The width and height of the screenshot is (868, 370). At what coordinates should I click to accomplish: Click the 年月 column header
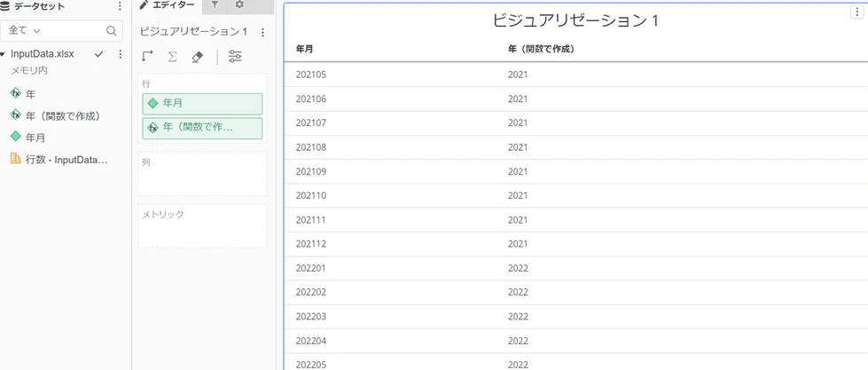(304, 49)
